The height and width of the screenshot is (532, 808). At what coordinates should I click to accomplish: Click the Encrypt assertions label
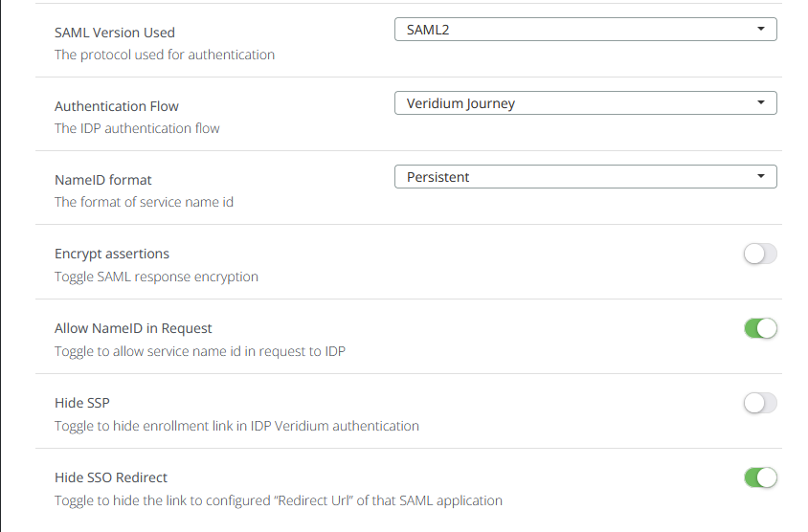pyautogui.click(x=112, y=254)
